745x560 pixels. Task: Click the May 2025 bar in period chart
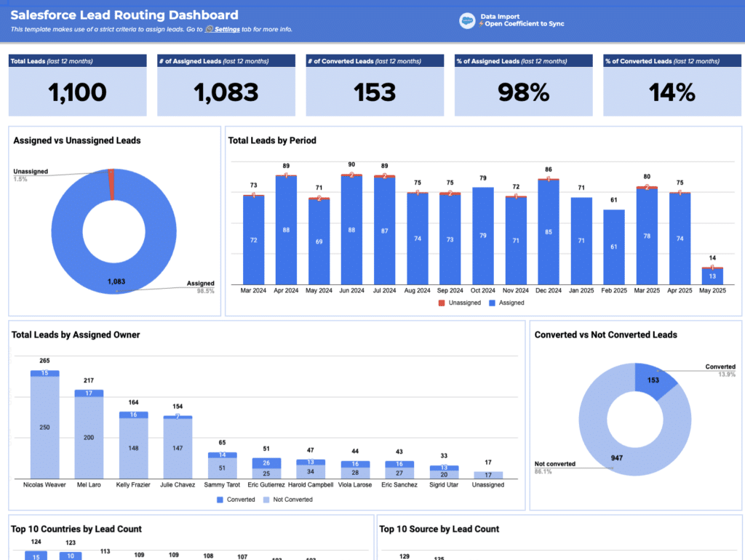pyautogui.click(x=712, y=276)
